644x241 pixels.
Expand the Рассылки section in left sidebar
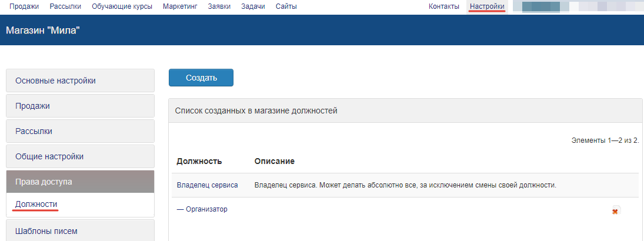point(80,131)
